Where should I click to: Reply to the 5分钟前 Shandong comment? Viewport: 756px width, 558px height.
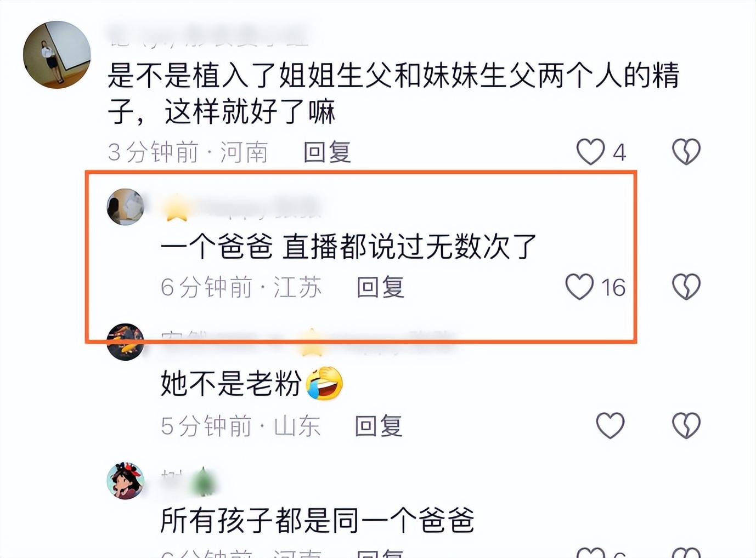tap(379, 425)
